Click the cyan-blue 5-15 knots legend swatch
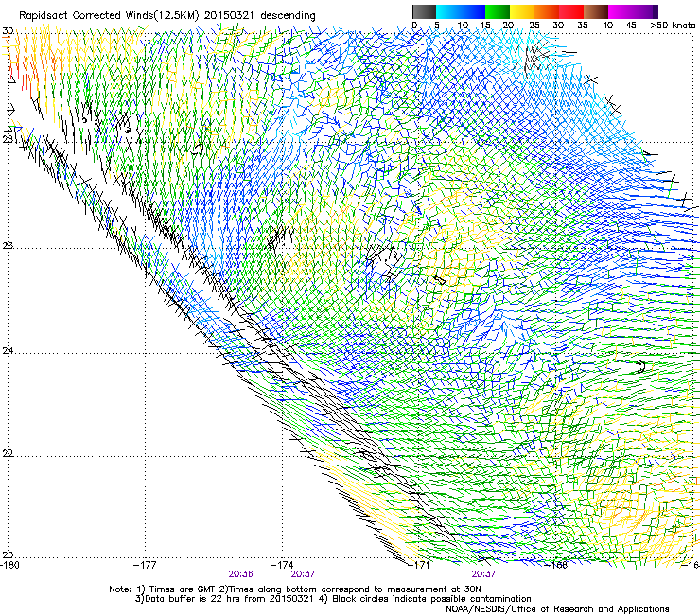700x615 pixels. 461,11
